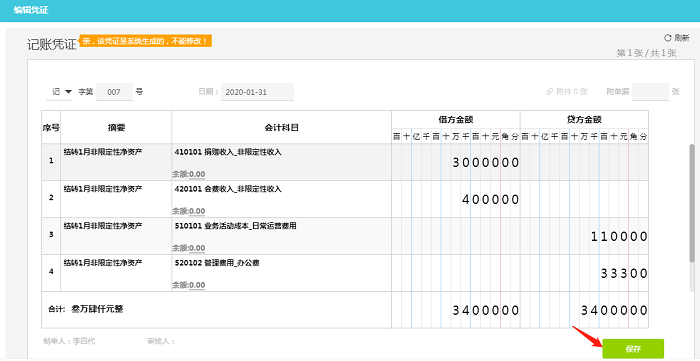Click the 余额:0.00 balance under account 410101
The width and height of the screenshot is (700, 361).
(x=189, y=174)
